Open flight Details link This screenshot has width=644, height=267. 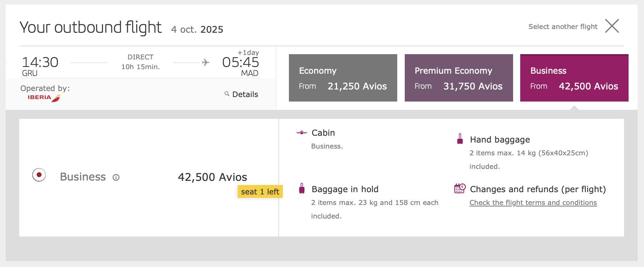245,94
